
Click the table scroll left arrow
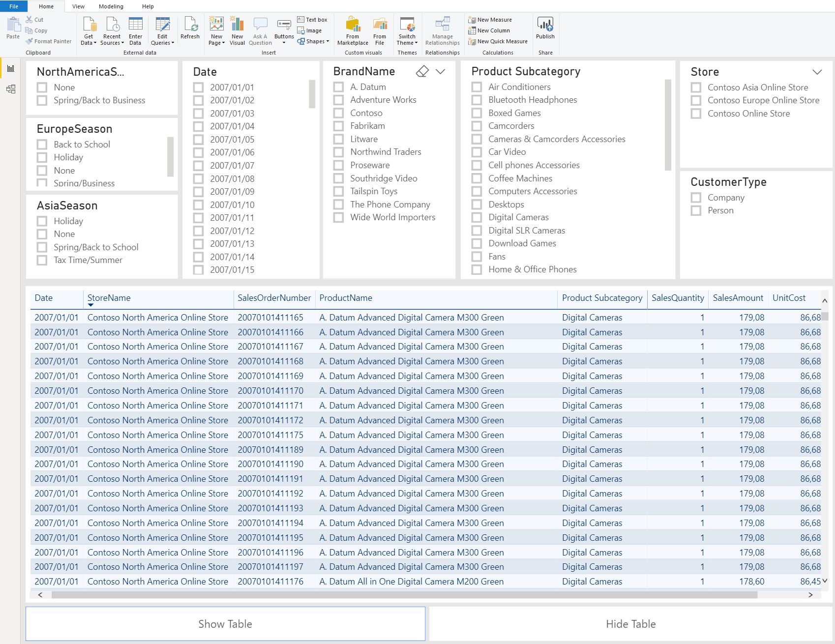coord(40,595)
